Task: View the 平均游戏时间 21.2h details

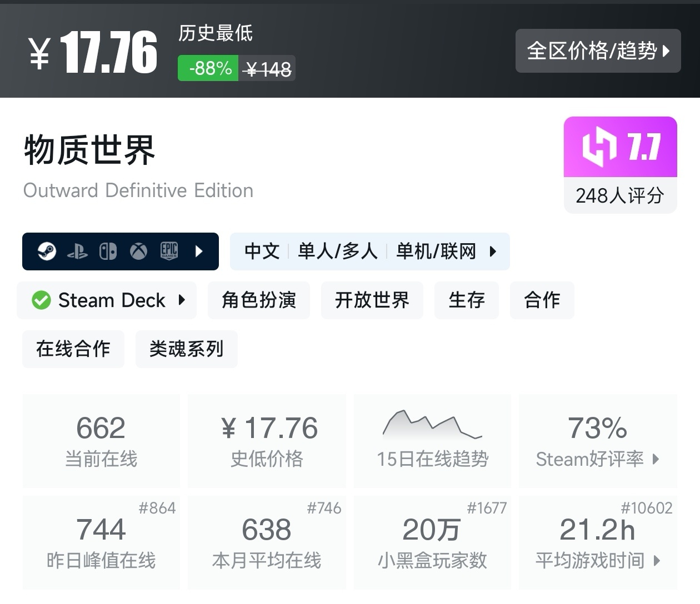Action: tap(598, 543)
